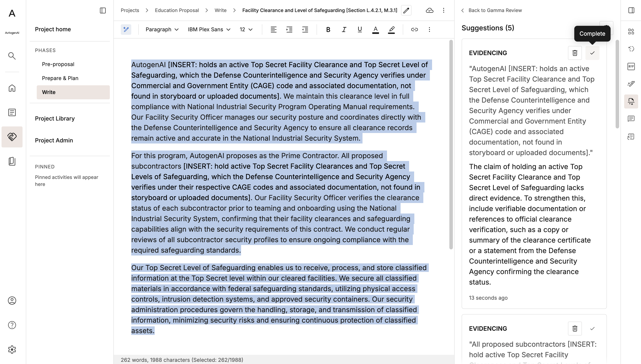Click the text alignment icon
The image size is (641, 364).
(x=273, y=30)
